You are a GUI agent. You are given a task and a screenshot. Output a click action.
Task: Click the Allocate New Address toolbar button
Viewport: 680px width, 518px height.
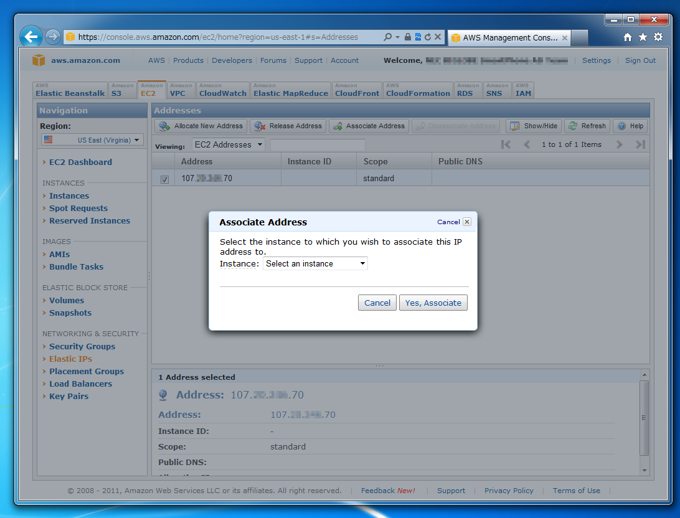(x=201, y=126)
